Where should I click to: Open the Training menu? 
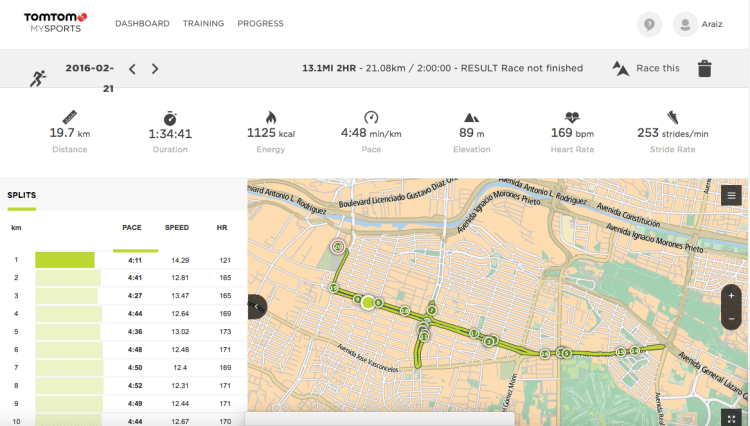click(x=203, y=23)
